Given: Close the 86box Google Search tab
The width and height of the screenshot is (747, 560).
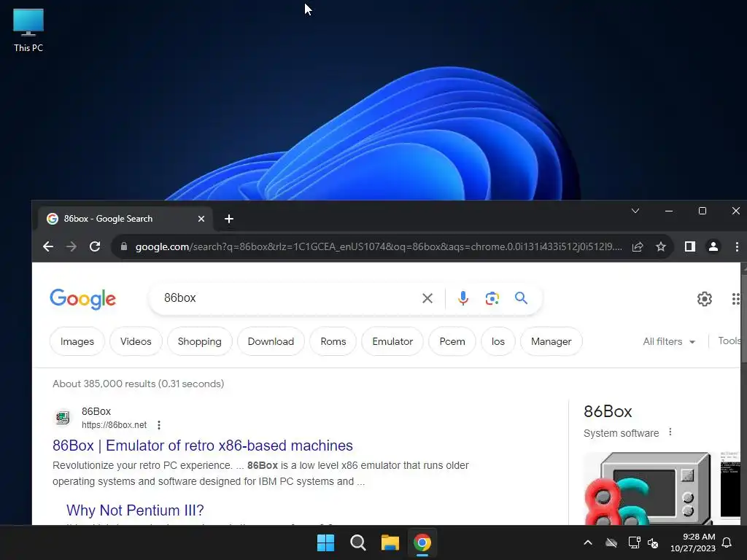Looking at the screenshot, I should pyautogui.click(x=201, y=219).
